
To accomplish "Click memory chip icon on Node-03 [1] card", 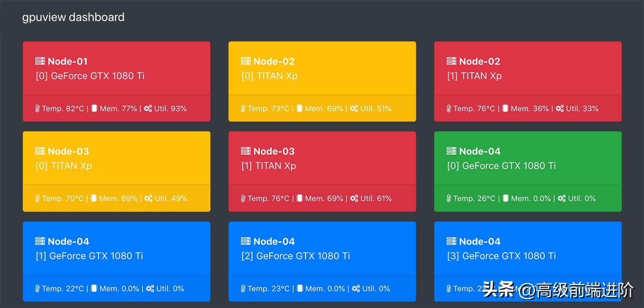I will click(299, 198).
